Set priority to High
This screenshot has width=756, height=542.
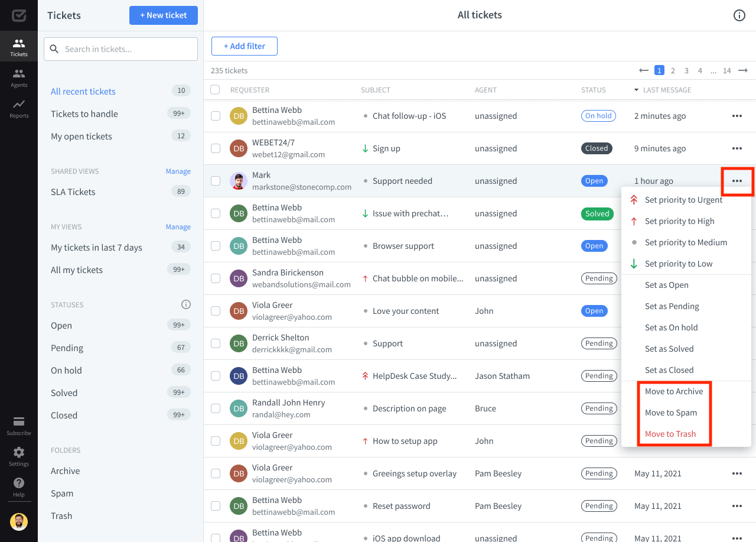click(686, 221)
